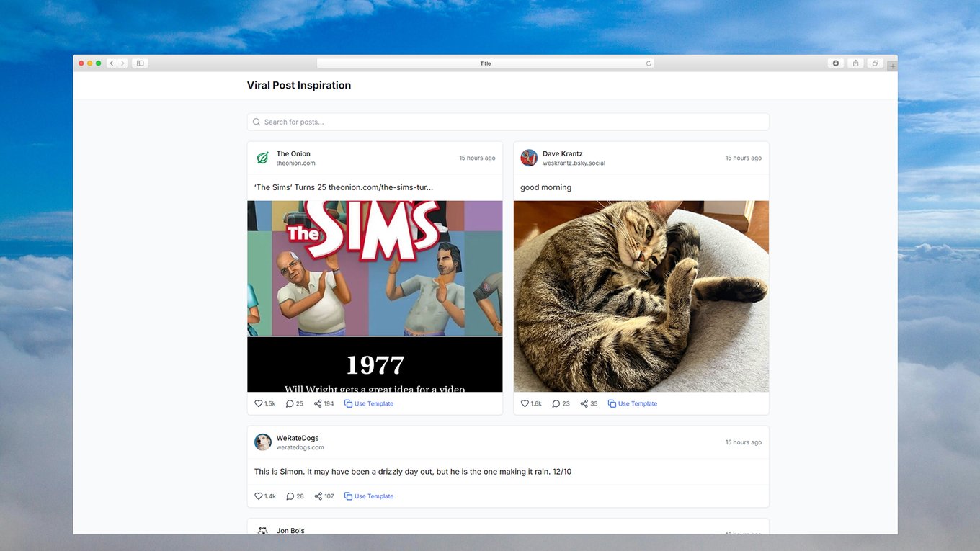This screenshot has width=980, height=551.
Task: Click the Safari share icon
Action: 855,63
